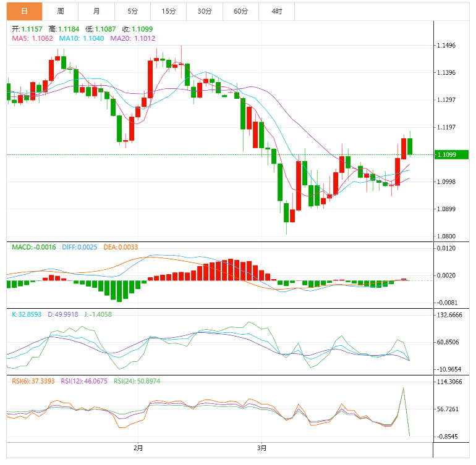This screenshot has height=465, width=476.
Task: Click the K: 32.8593 indicator label
Action: pos(27,314)
